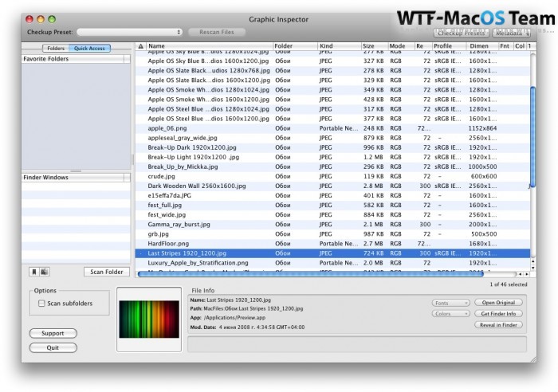Screen dimensions: 558x392
Task: Sort the list by the Name column
Action: click(209, 46)
